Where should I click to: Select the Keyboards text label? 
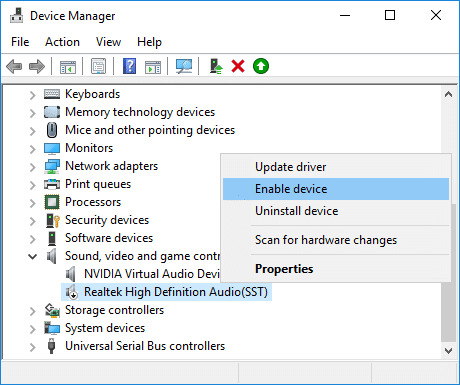point(92,94)
